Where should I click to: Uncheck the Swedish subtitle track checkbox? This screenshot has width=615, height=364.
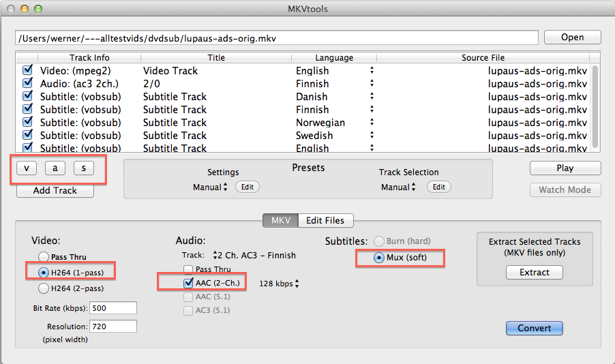tap(27, 135)
